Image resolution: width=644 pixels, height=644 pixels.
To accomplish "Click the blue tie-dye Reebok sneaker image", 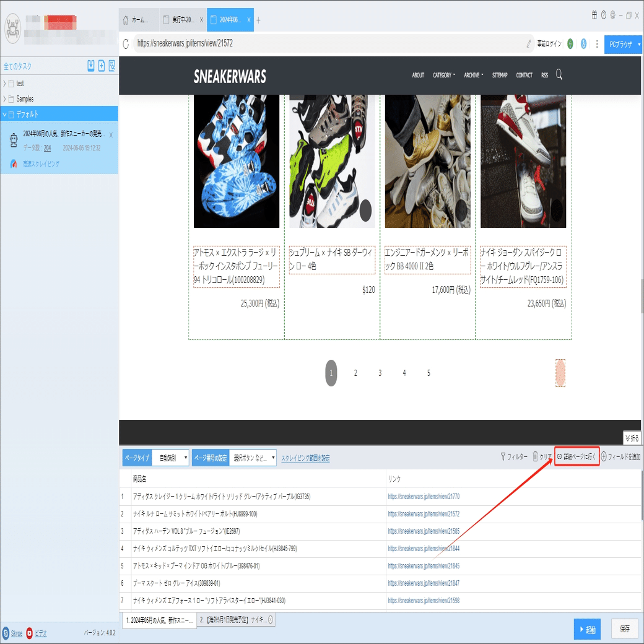I will click(x=237, y=161).
